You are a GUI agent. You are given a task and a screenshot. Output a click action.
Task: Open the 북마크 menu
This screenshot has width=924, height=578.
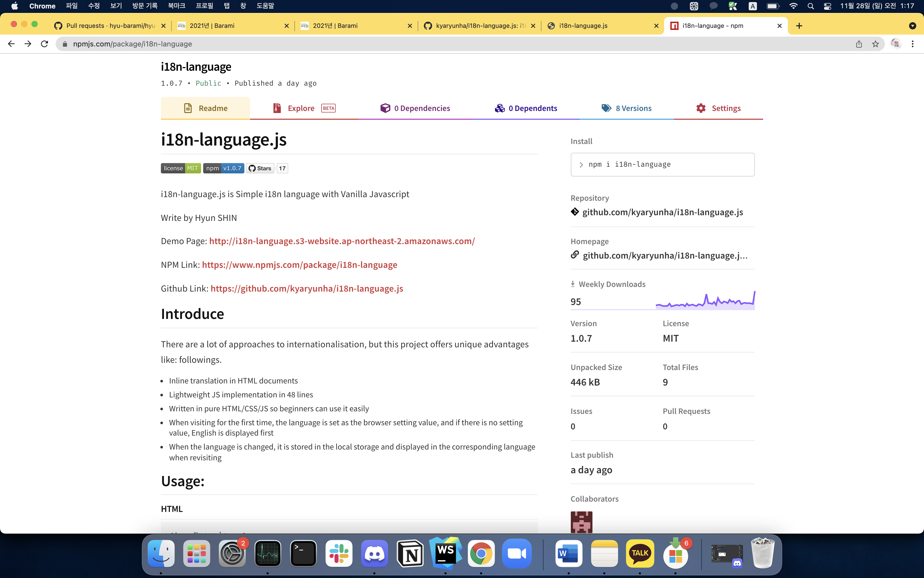point(176,6)
